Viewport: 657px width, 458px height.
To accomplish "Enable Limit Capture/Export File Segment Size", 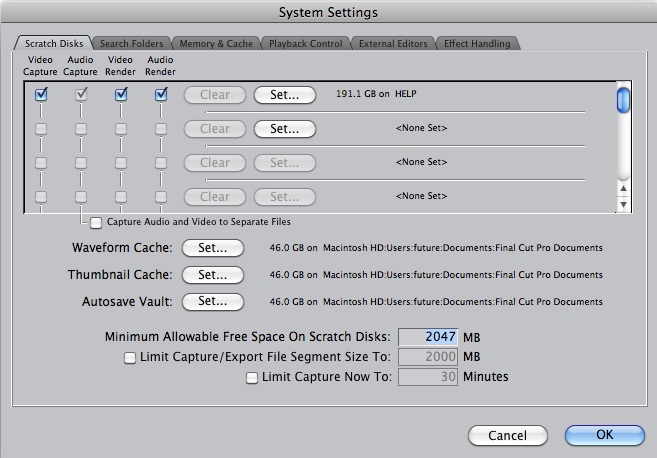I will coord(130,357).
